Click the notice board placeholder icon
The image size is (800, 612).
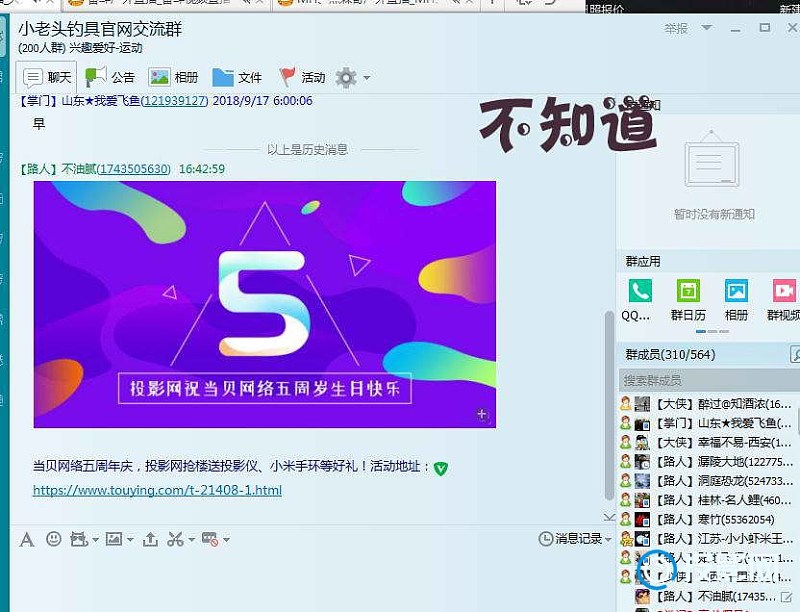point(712,159)
